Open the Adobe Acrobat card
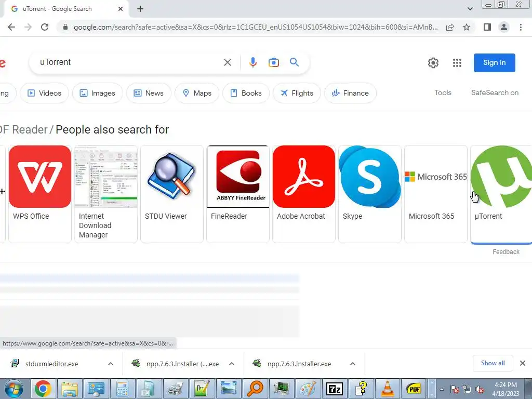Screen dimensions: 532x399 303,194
